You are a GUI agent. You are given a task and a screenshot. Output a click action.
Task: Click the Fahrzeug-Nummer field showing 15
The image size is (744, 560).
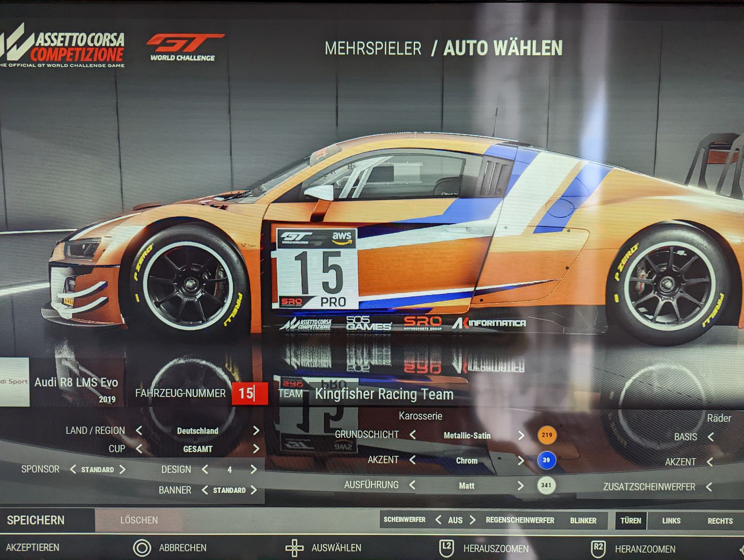(x=249, y=393)
